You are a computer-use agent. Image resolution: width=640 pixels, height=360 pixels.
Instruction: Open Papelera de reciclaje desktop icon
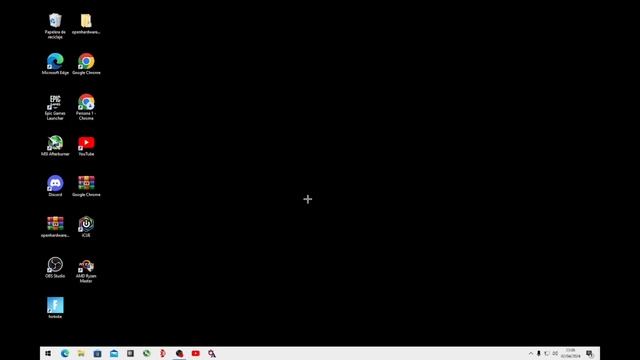click(55, 25)
